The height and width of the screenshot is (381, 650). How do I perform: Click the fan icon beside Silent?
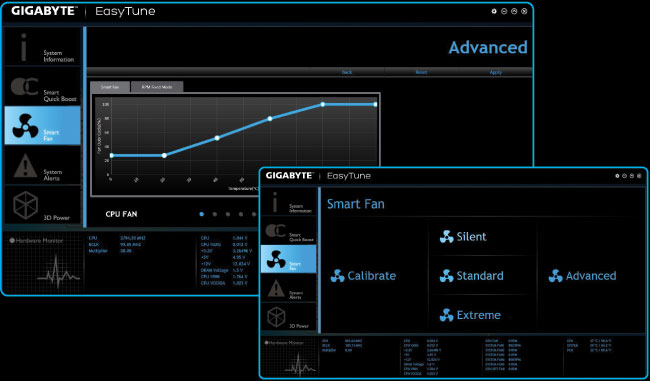[446, 237]
